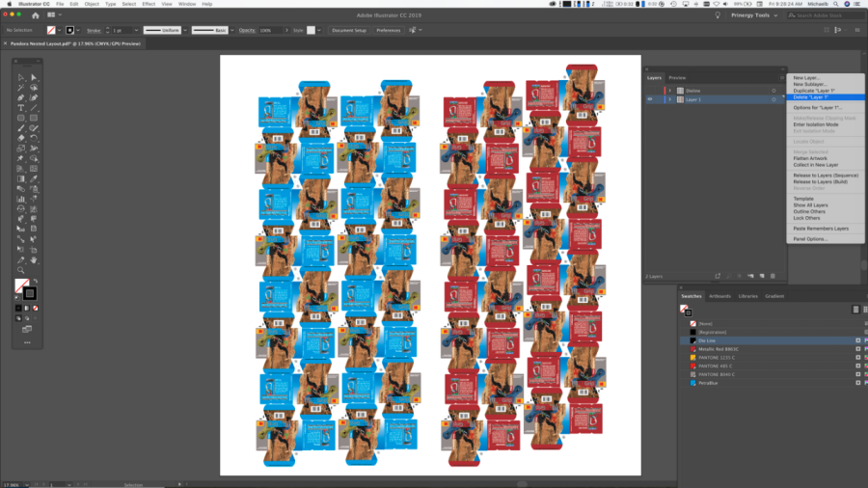Click the Document Setup button
This screenshot has width=868, height=488.
[348, 30]
